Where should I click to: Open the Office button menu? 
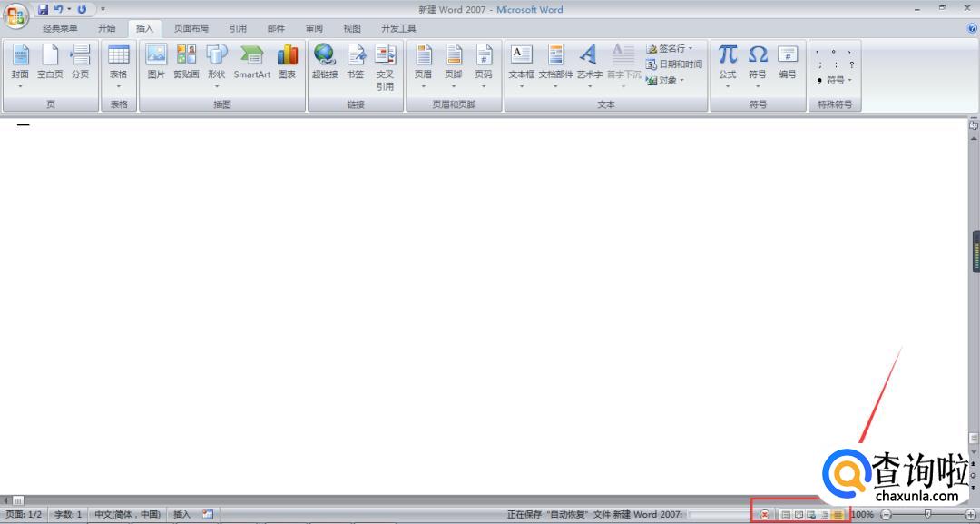click(15, 15)
